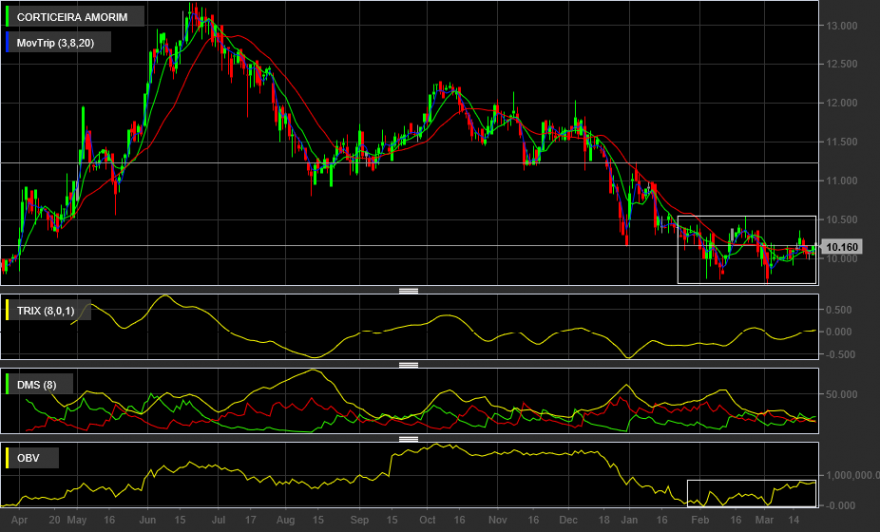Click the Sep label on the time axis
The height and width of the screenshot is (532, 880).
[359, 520]
